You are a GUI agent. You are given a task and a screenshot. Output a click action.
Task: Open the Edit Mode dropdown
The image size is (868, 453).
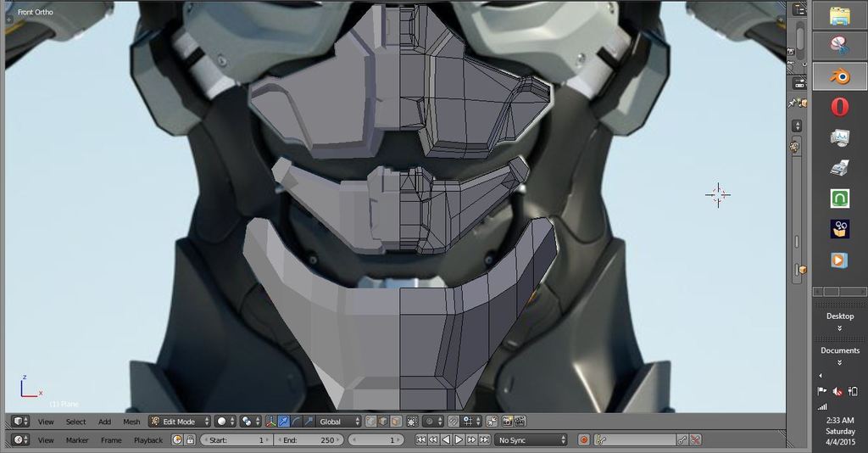[179, 422]
